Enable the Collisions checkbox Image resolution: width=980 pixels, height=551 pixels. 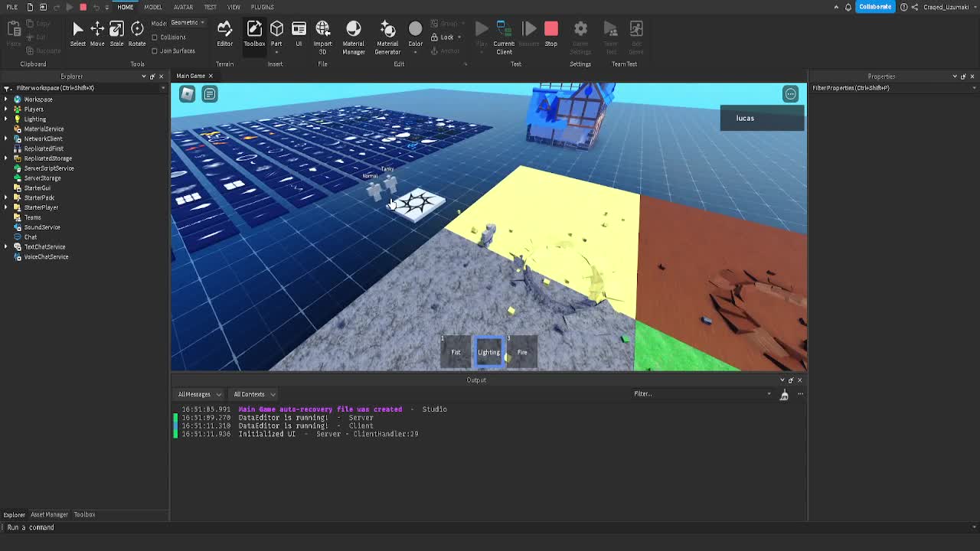pyautogui.click(x=155, y=37)
